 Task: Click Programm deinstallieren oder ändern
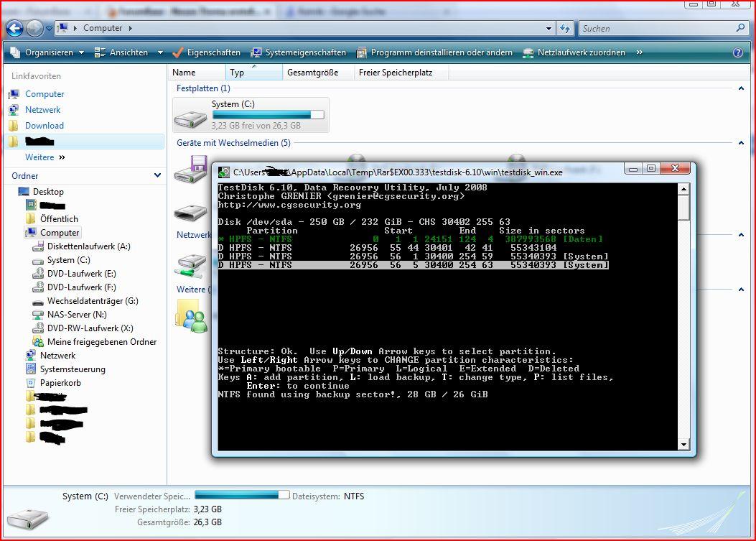(x=434, y=52)
